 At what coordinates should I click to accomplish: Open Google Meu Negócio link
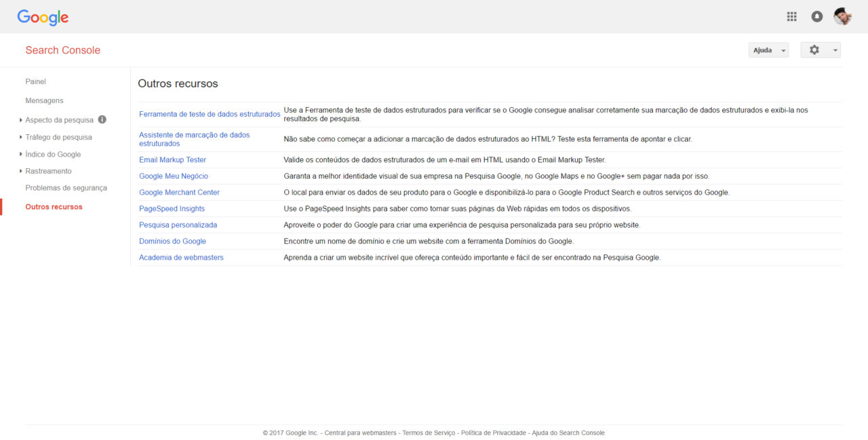click(x=174, y=176)
